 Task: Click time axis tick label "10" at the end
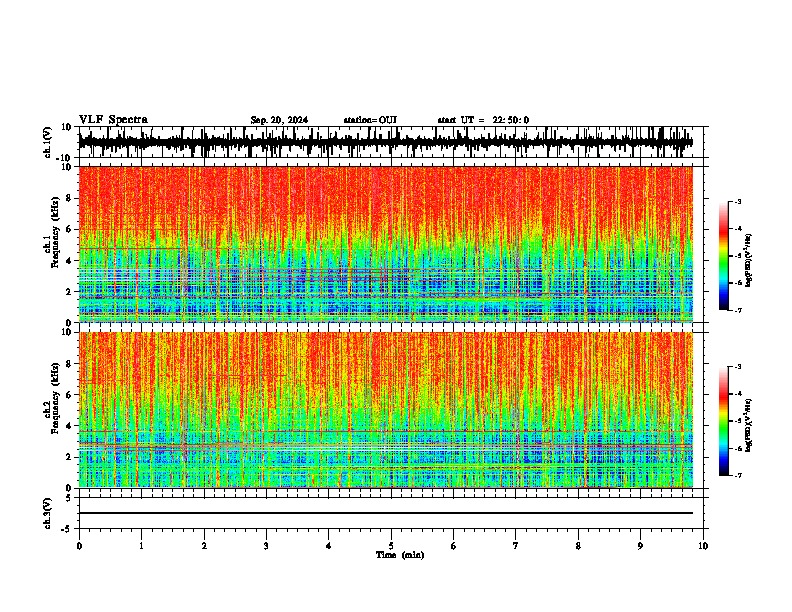tap(703, 546)
